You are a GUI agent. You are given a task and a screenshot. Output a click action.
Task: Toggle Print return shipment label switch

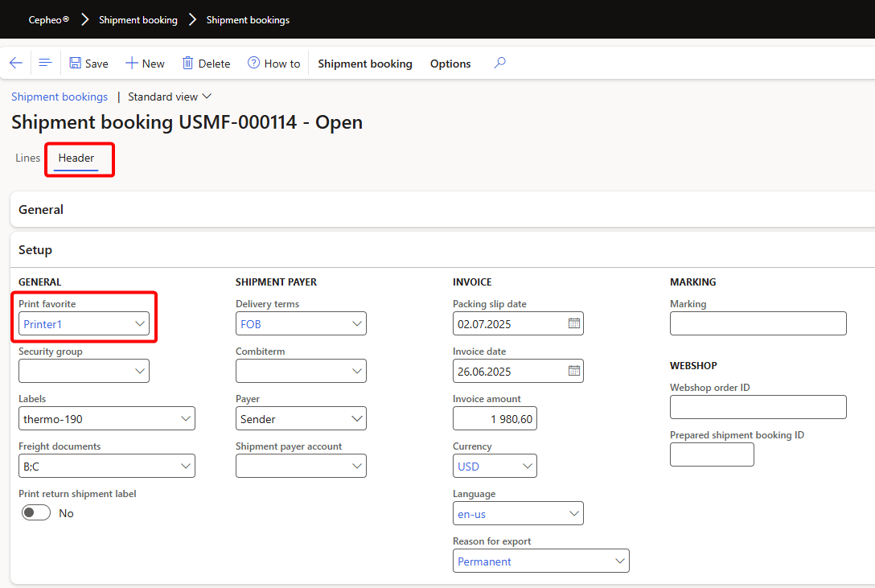(x=36, y=513)
